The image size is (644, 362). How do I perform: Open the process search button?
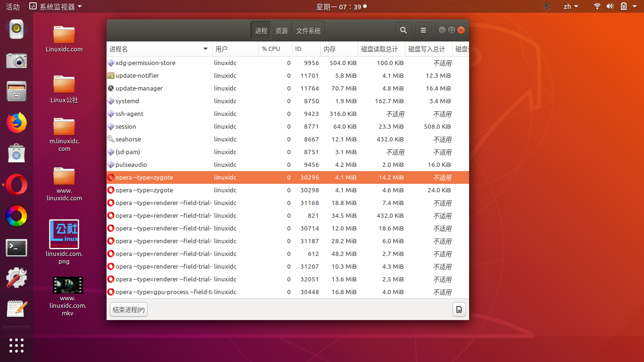[x=404, y=31]
